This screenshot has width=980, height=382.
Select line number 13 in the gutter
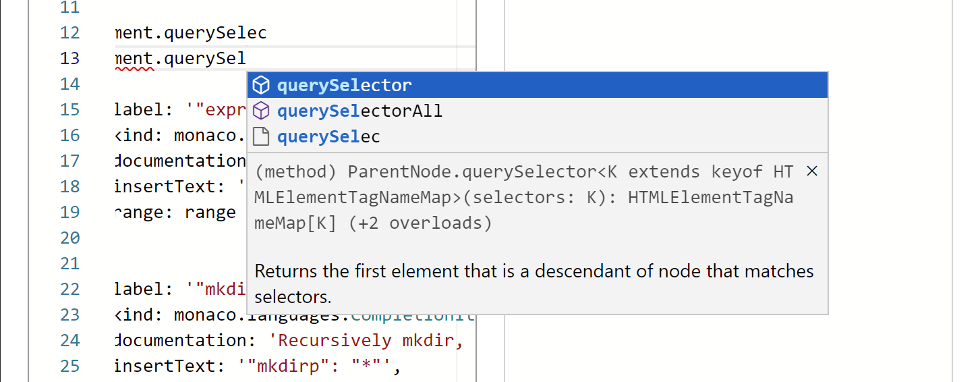(69, 58)
